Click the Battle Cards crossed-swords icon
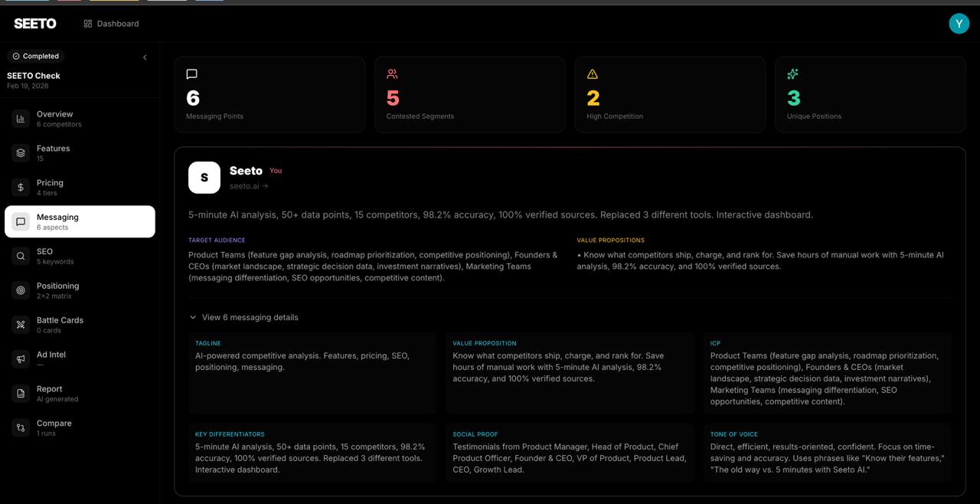The image size is (980, 504). coord(20,325)
